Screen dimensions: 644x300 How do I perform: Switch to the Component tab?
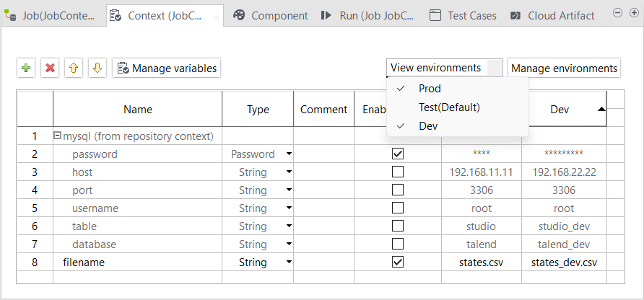click(271, 15)
